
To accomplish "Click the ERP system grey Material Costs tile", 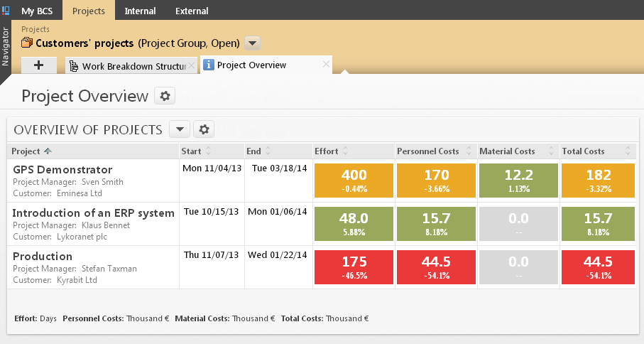I will coord(519,224).
